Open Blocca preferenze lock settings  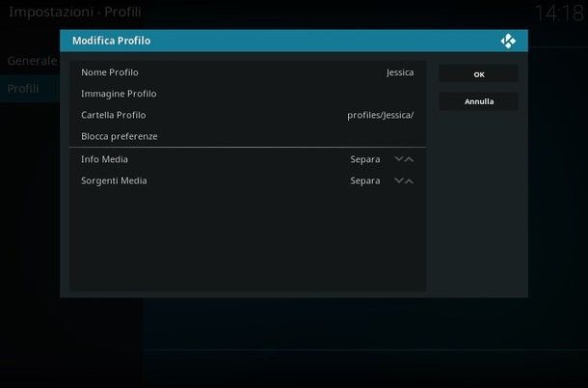(x=120, y=136)
